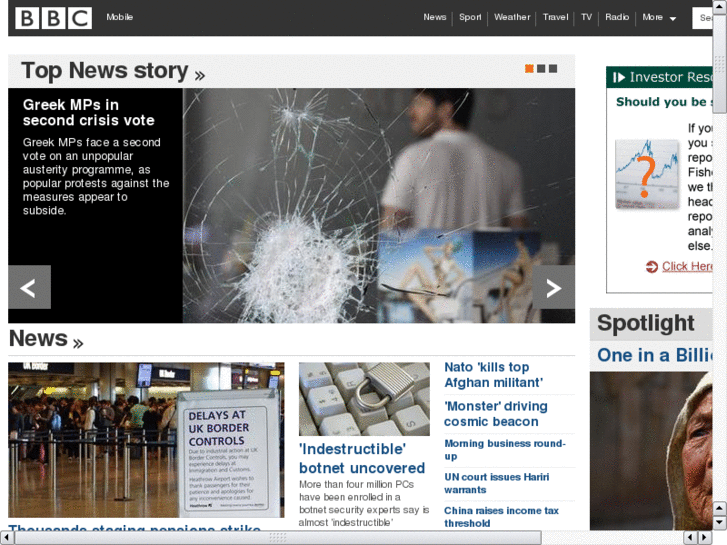Select the first orange carousel indicator
This screenshot has width=727, height=545.
pyautogui.click(x=529, y=69)
